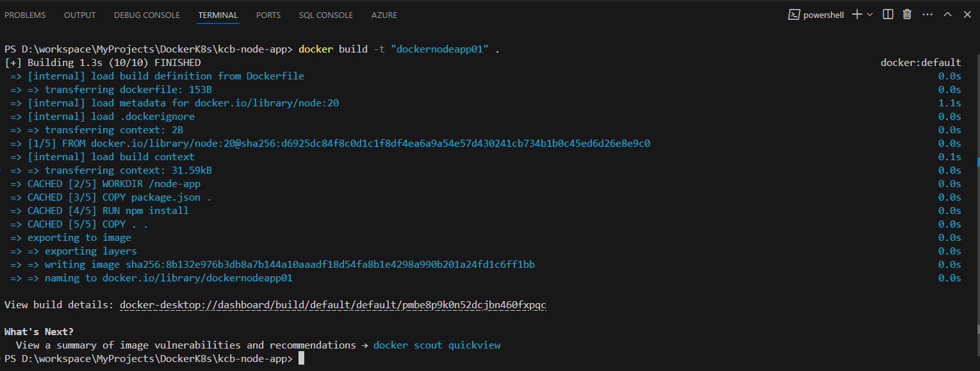Click the '0.1s' timing value
The height and width of the screenshot is (371, 980).
pos(950,157)
